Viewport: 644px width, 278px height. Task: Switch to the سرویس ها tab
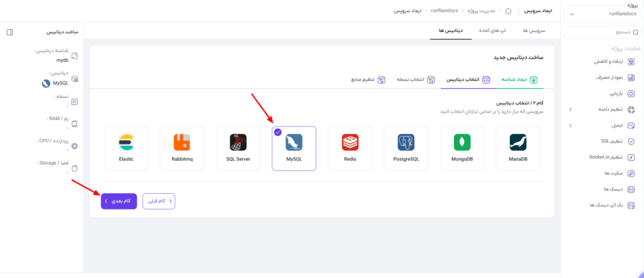[x=533, y=31]
